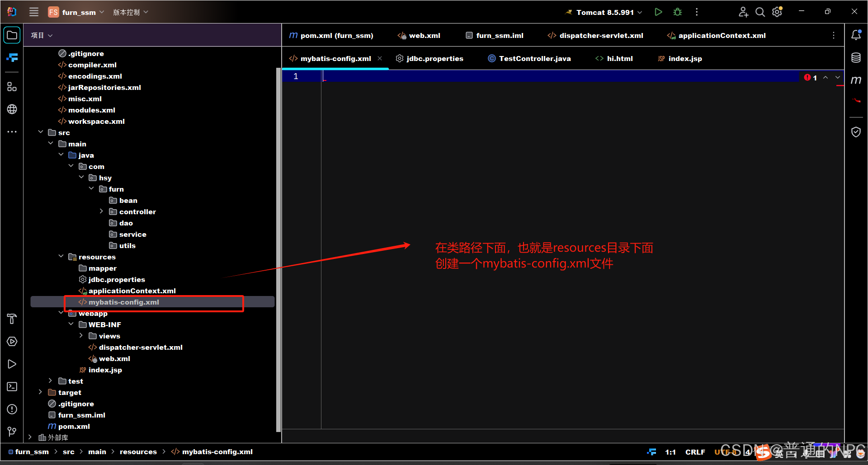868x465 pixels.
Task: Collapse the src folder
Action: pyautogui.click(x=41, y=132)
